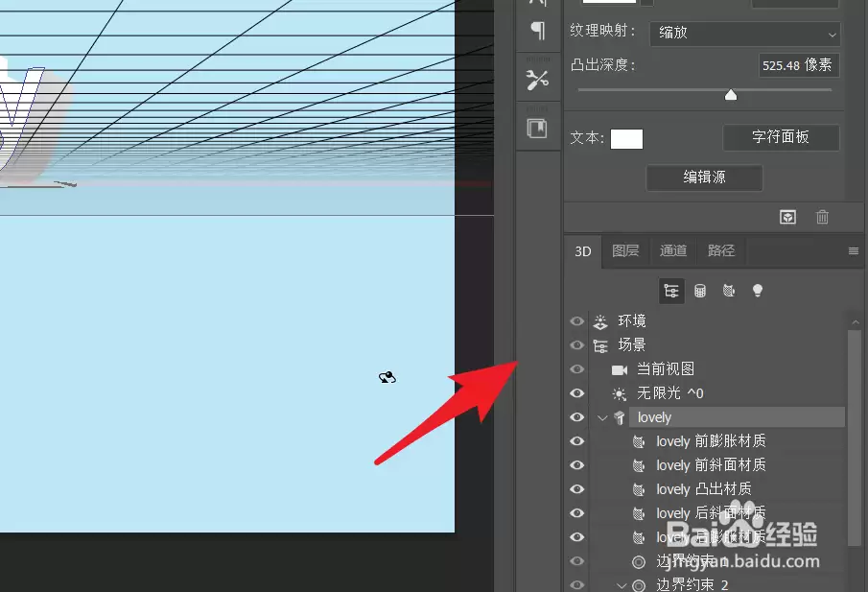Filter 3D panel by meshes
The height and width of the screenshot is (592, 868).
click(x=700, y=291)
